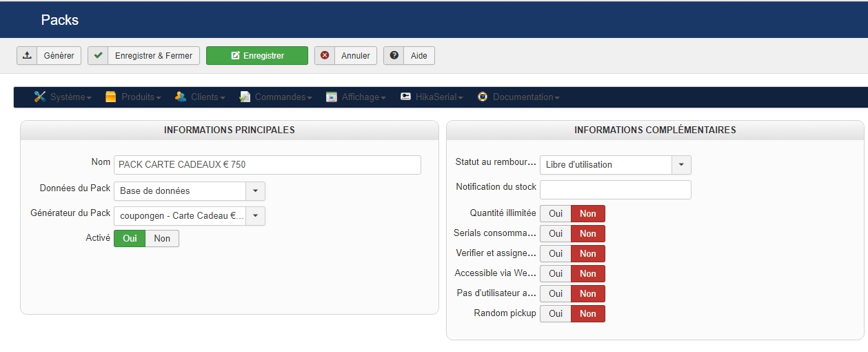Set Serials consommables to Non
This screenshot has height=352, width=868.
coord(588,234)
